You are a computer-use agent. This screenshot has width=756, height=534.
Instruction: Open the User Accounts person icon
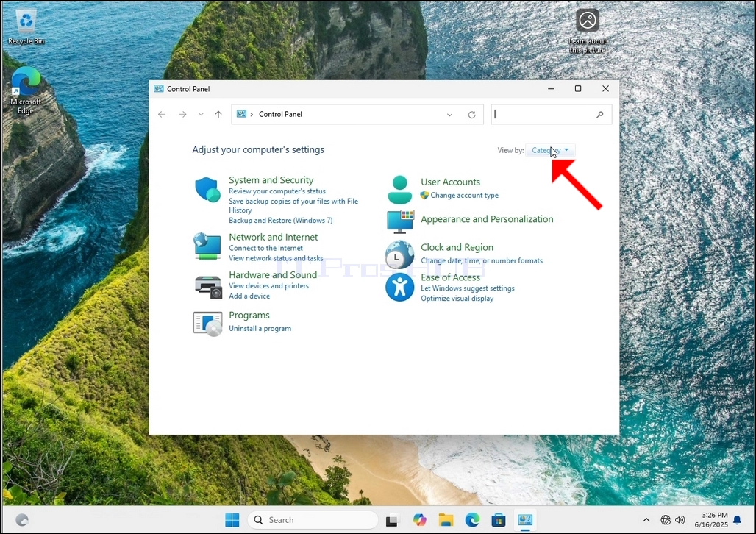(400, 190)
